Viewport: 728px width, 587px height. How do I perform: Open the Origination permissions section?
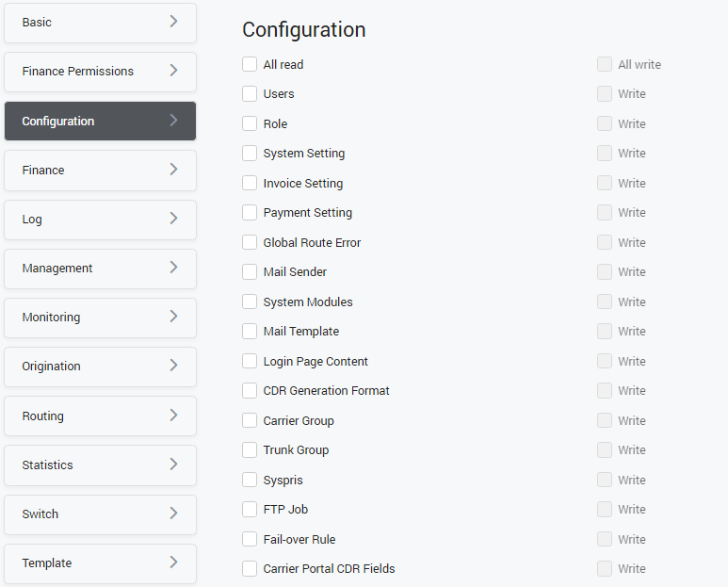(100, 367)
